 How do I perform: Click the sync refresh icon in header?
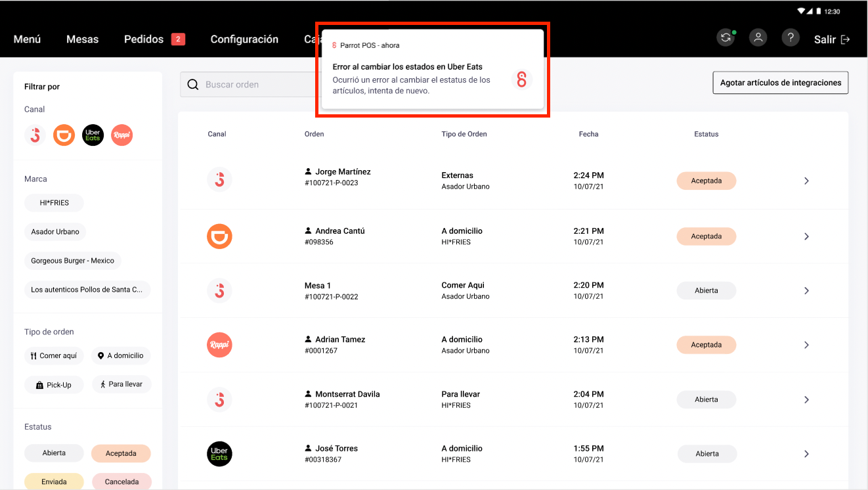[726, 38]
